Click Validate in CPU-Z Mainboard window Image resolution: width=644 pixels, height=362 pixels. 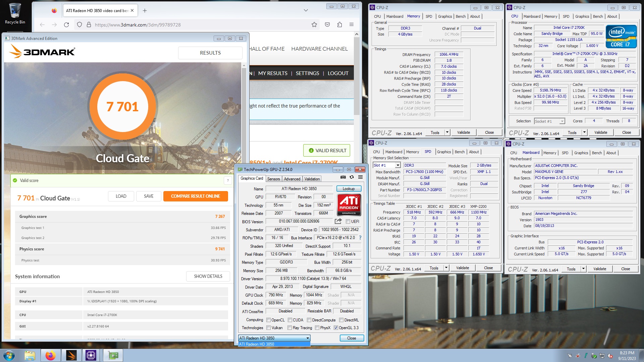click(x=600, y=269)
